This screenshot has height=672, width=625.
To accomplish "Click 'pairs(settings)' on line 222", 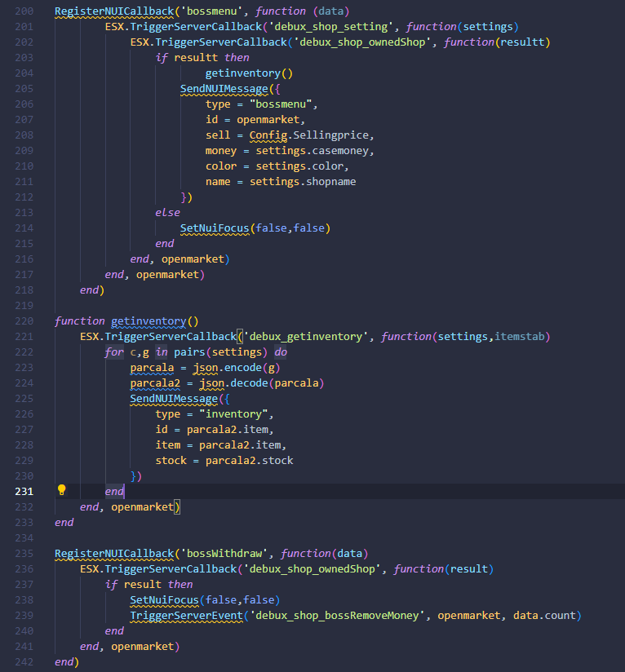I will coord(221,351).
